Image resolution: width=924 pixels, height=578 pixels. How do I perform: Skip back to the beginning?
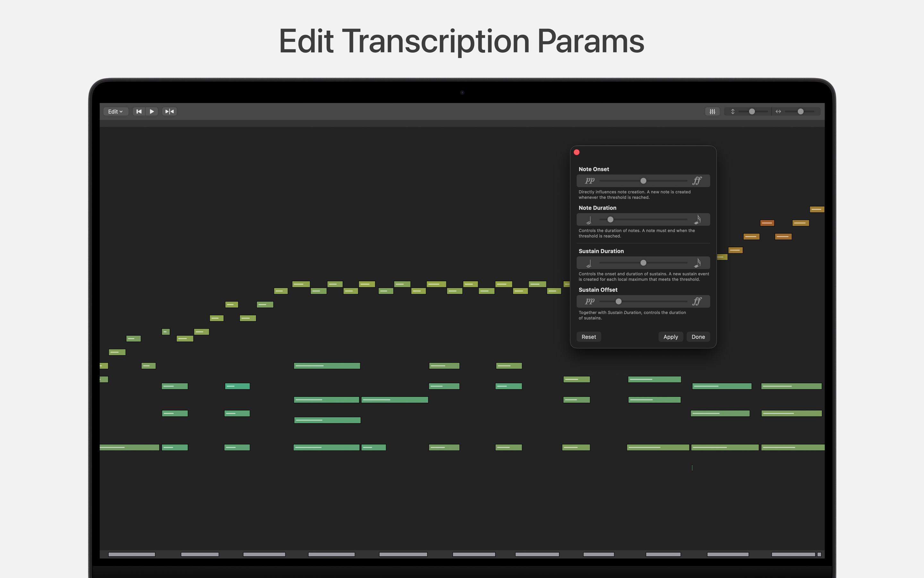click(139, 112)
